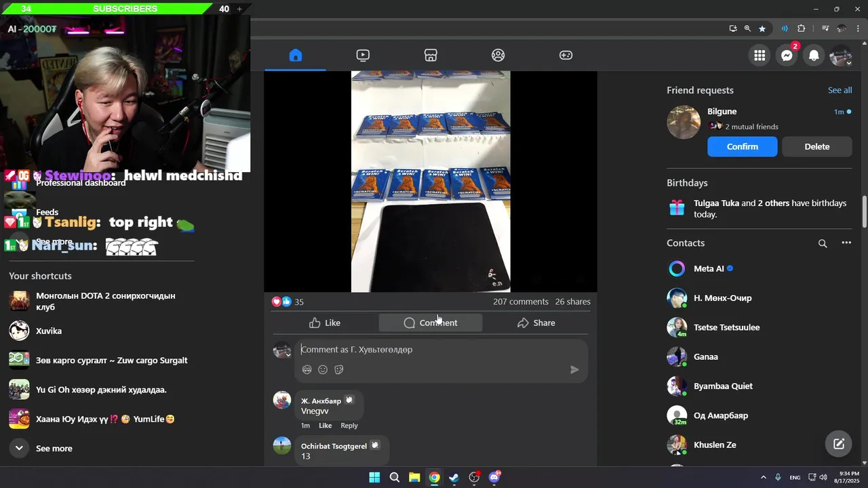The width and height of the screenshot is (868, 488).
Task: Show hidden system tray icons
Action: coord(763,478)
